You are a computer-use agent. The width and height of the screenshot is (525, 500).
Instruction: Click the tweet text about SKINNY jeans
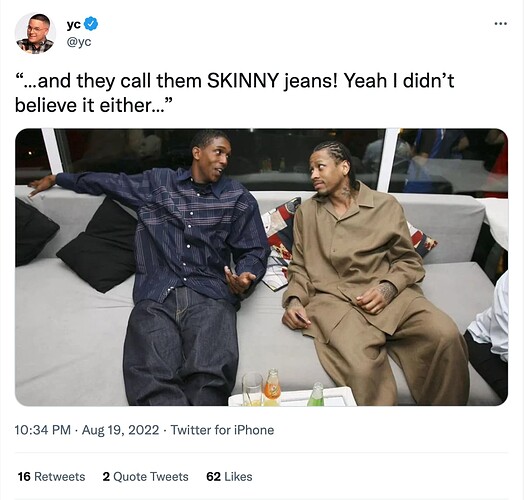[234, 93]
